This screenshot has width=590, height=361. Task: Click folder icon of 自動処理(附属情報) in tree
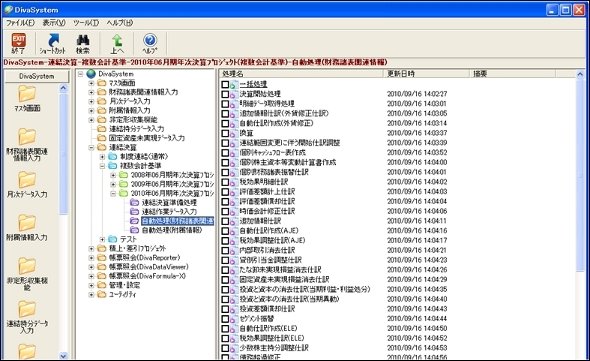pos(134,230)
